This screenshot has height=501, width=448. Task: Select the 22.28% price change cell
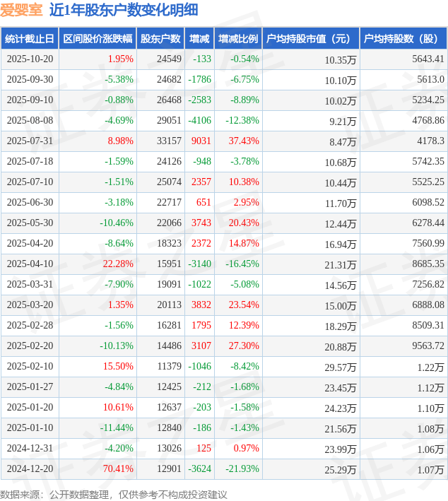(x=118, y=264)
